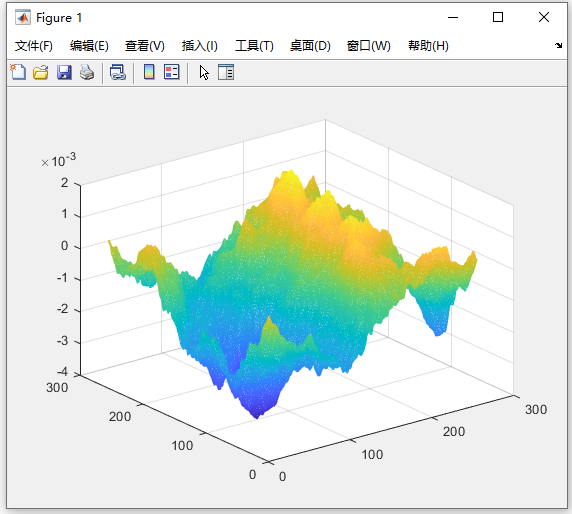Save the figure with the floppy icon

64,72
